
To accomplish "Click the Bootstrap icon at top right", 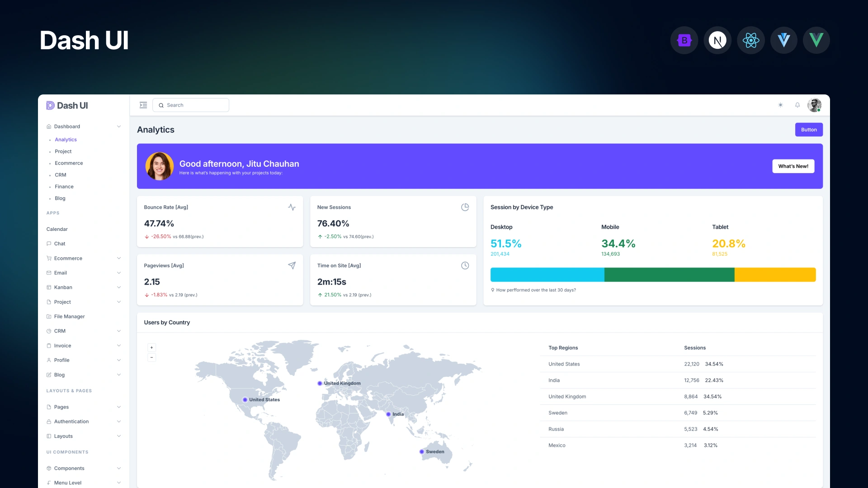I will click(x=684, y=40).
